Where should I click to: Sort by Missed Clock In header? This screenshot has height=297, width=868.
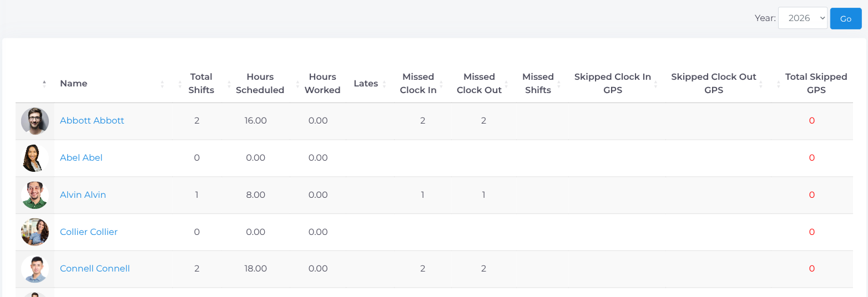tap(418, 83)
